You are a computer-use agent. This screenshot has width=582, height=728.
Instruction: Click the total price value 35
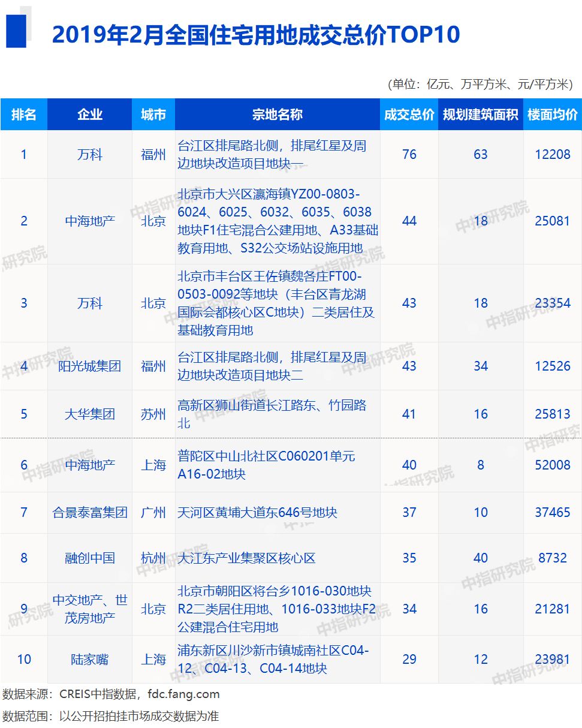click(x=409, y=558)
